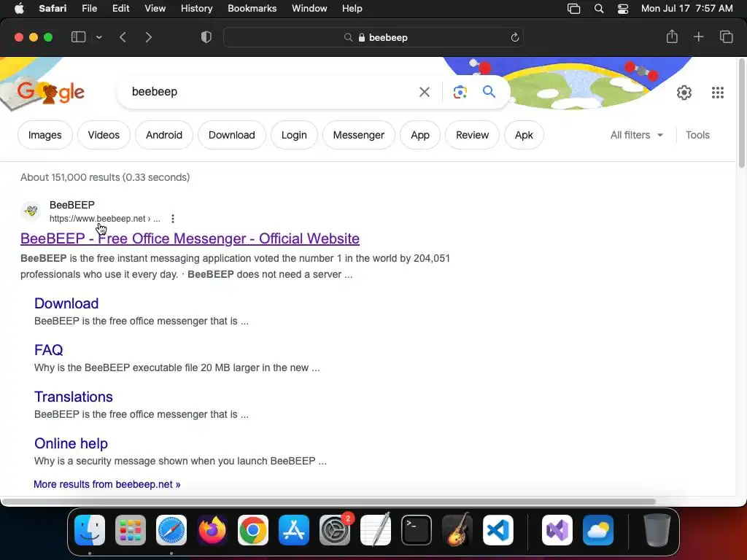Open the Online help sitelink
This screenshot has width=747, height=560.
coord(71,443)
